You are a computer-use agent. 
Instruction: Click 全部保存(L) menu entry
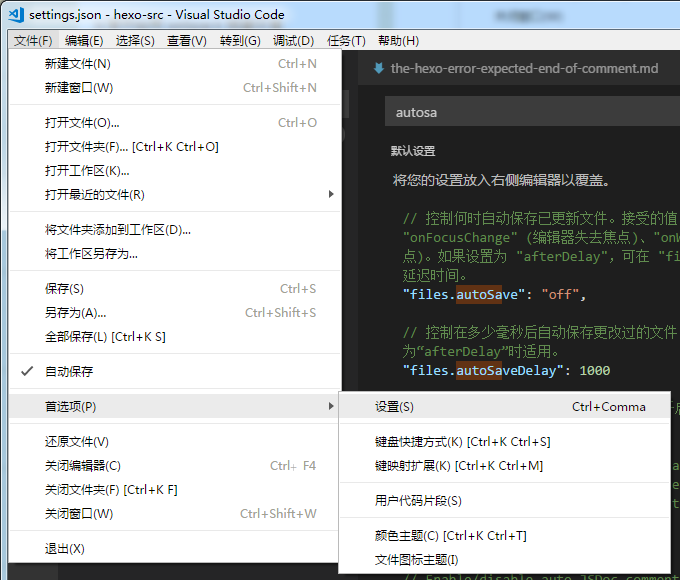tap(175, 337)
